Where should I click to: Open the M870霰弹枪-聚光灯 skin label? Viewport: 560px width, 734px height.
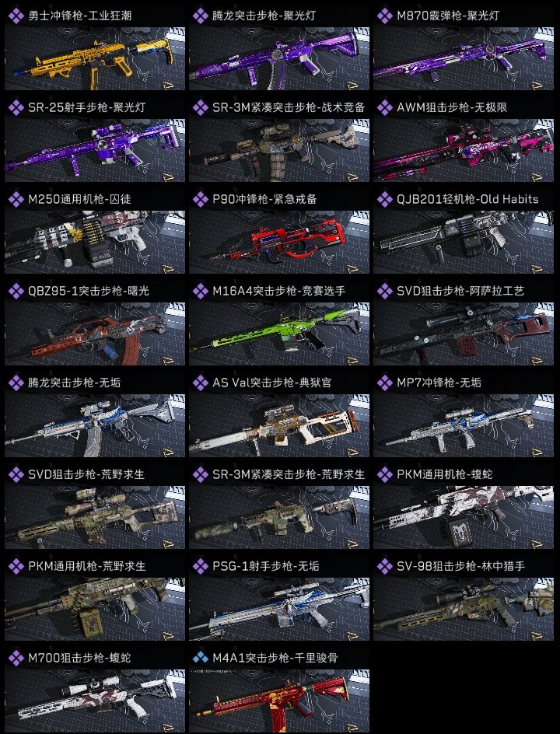[x=448, y=16]
